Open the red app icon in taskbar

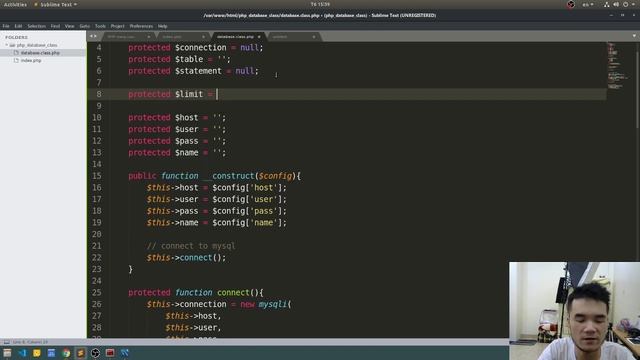[x=110, y=353]
